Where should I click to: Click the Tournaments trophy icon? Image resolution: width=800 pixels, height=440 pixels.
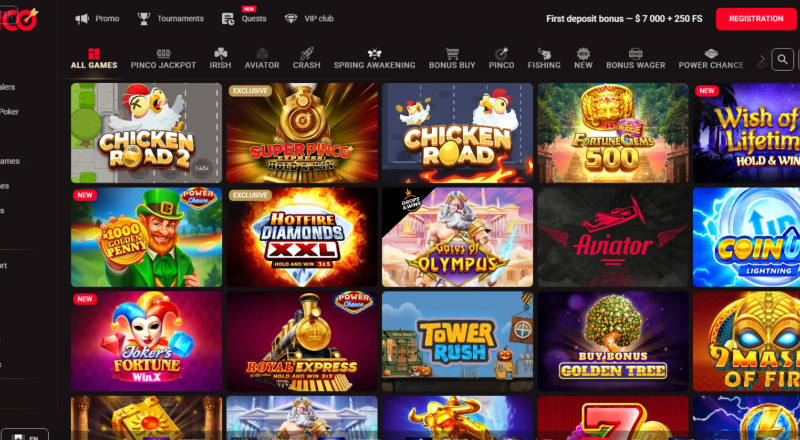click(x=144, y=19)
